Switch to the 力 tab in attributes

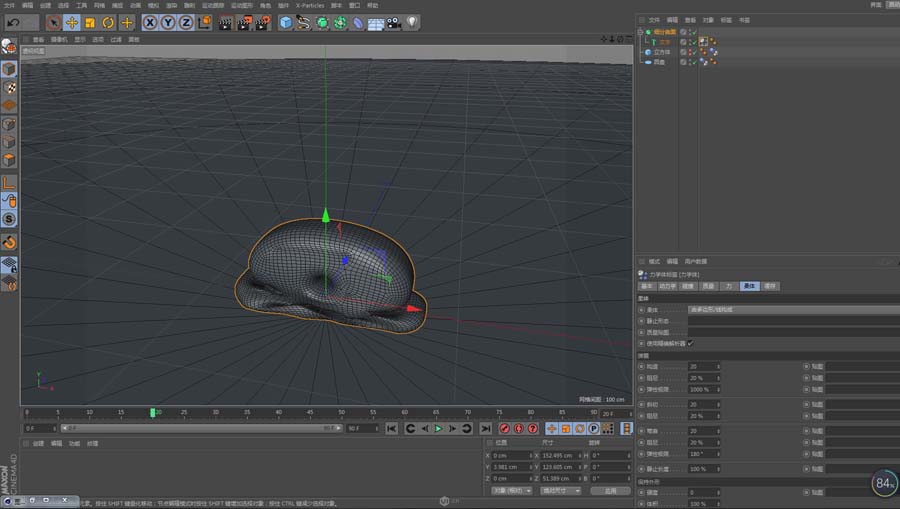[729, 286]
